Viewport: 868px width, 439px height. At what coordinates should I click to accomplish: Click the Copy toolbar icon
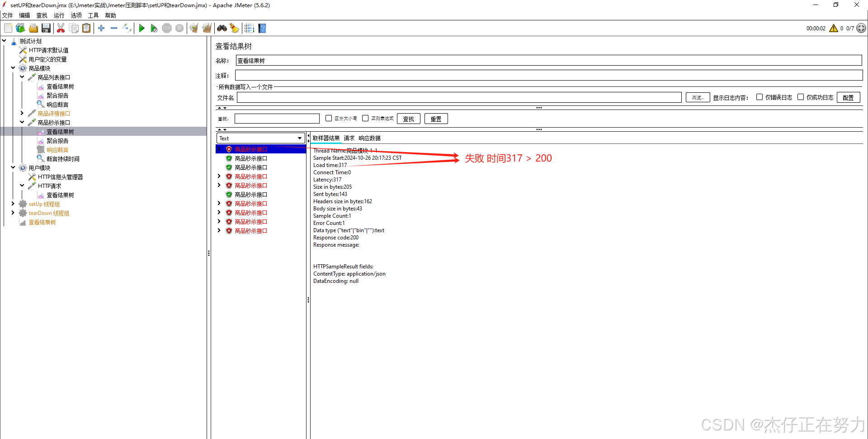74,28
